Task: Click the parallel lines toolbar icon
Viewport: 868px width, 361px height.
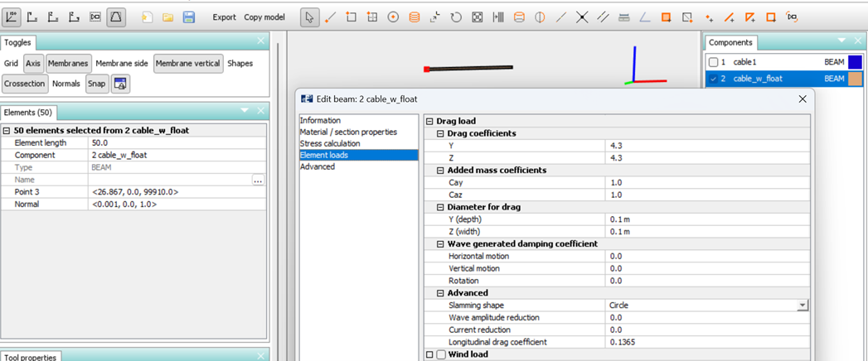Action: tap(603, 17)
